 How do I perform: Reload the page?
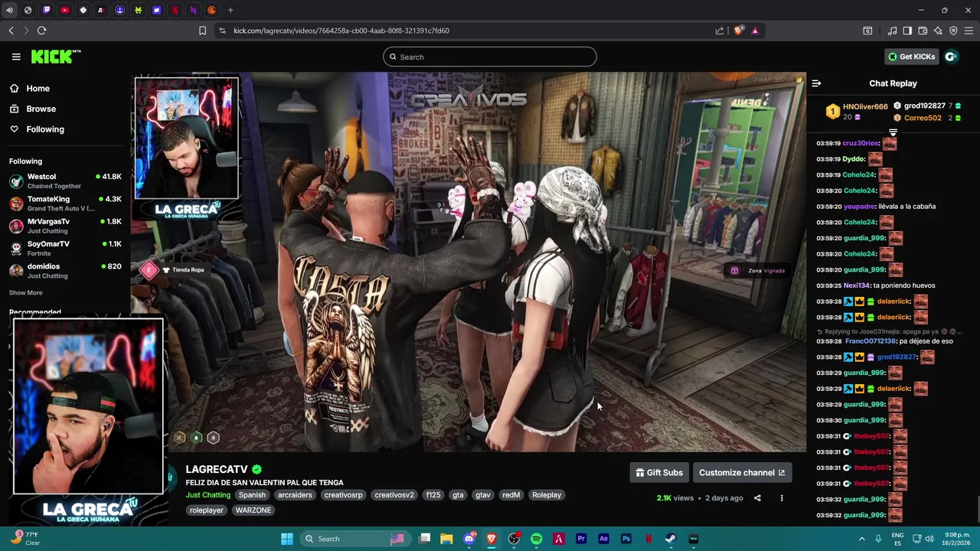coord(41,31)
